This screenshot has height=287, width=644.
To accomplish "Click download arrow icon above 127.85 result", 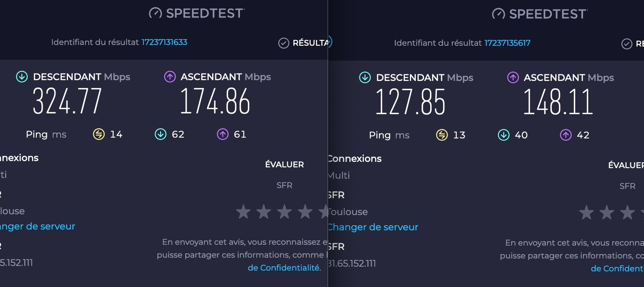I will pyautogui.click(x=365, y=77).
